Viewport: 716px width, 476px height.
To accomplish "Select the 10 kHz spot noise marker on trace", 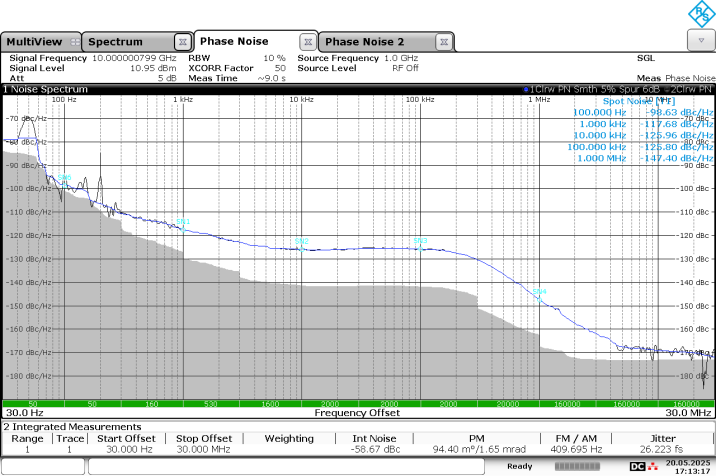I will click(x=300, y=242).
